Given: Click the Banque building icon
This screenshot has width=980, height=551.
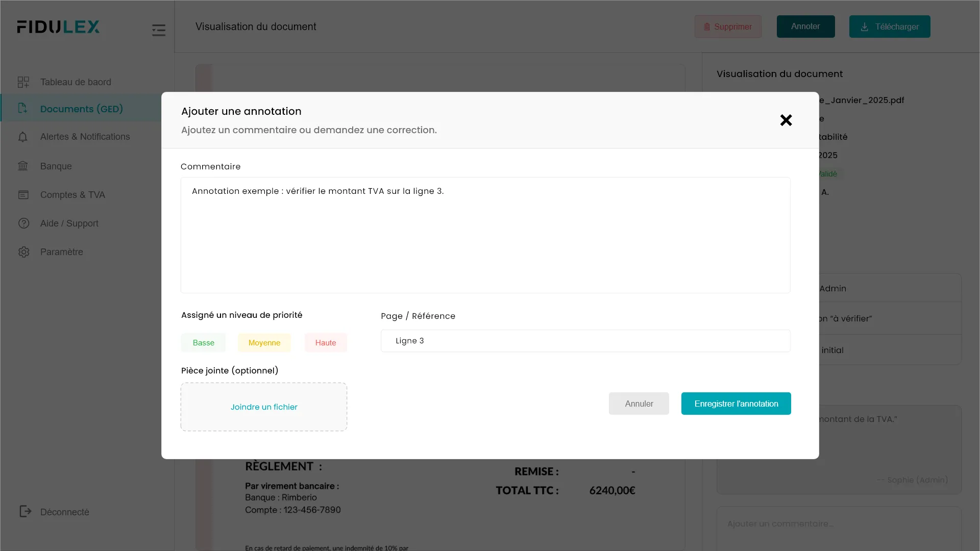Looking at the screenshot, I should coord(23,166).
